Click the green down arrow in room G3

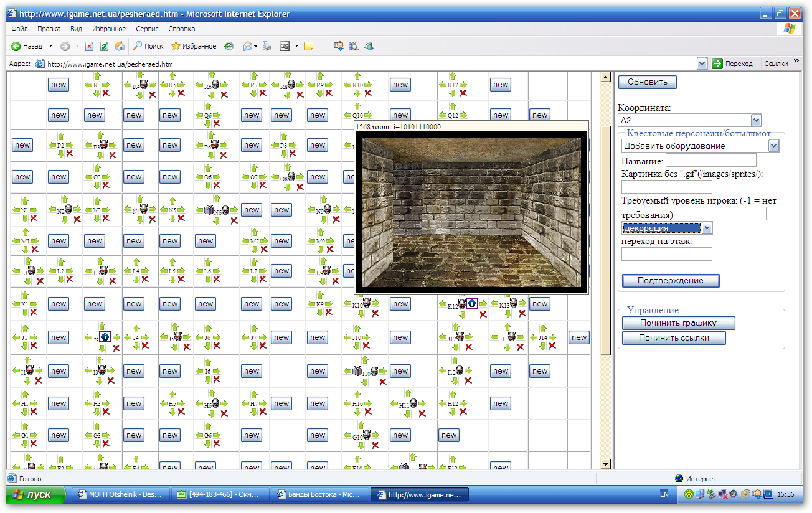coord(97,444)
